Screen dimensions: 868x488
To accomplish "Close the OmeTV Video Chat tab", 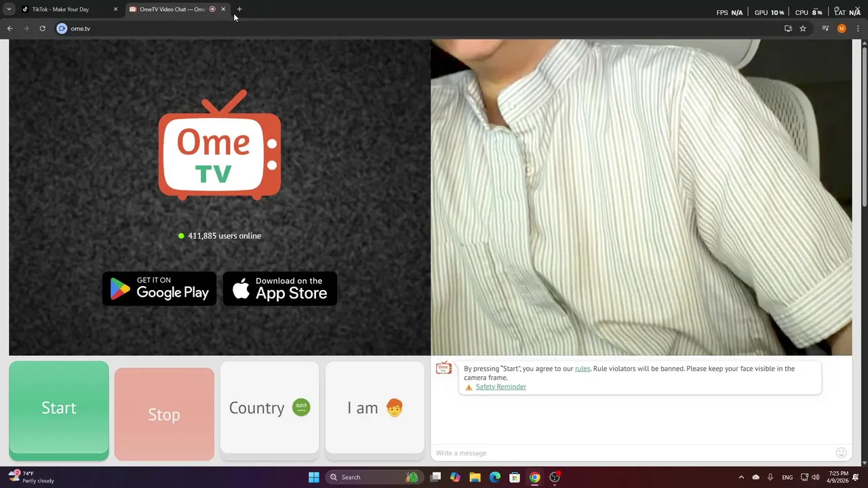I will click(x=223, y=9).
